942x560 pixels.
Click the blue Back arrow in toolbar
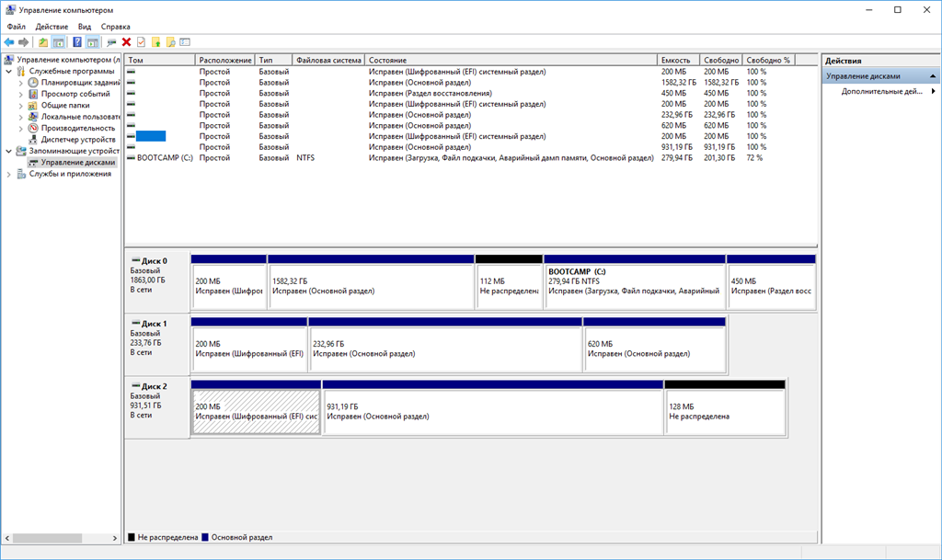pyautogui.click(x=9, y=42)
